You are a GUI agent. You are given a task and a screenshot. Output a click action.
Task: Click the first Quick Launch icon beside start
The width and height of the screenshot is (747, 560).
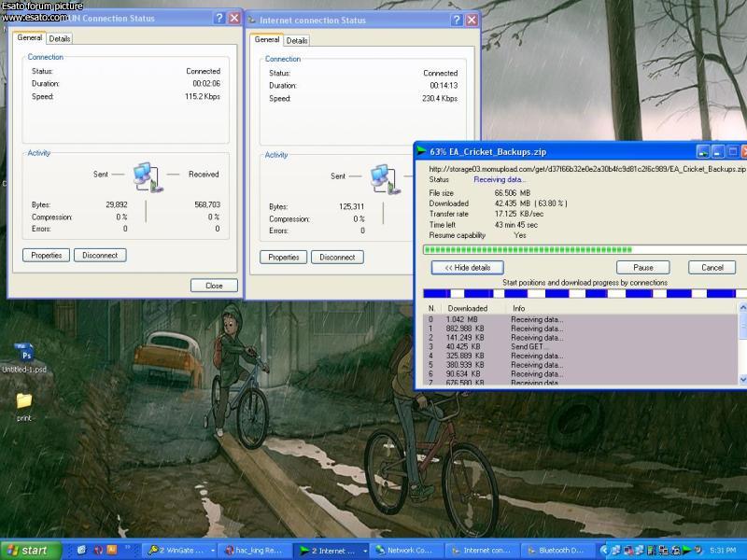pos(81,550)
